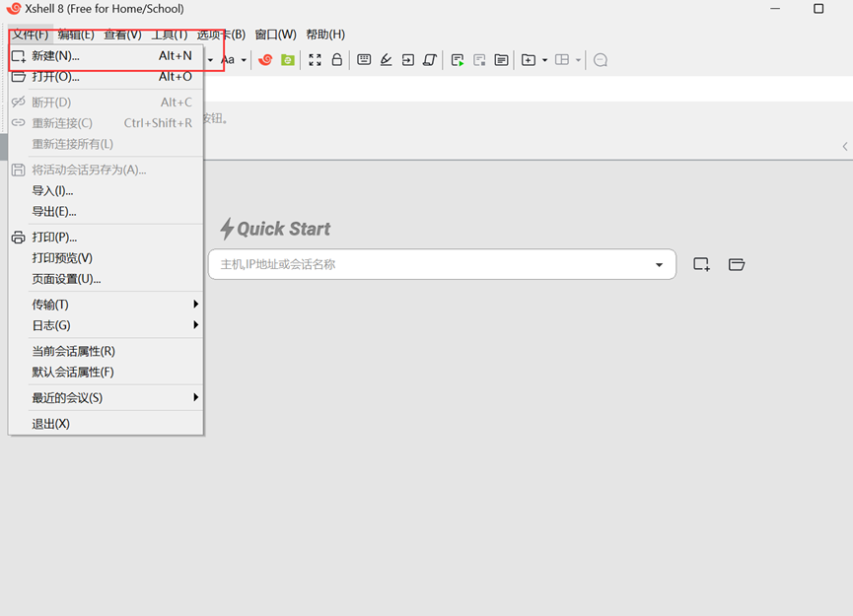Open the script scroll toolbar icon

[430, 60]
